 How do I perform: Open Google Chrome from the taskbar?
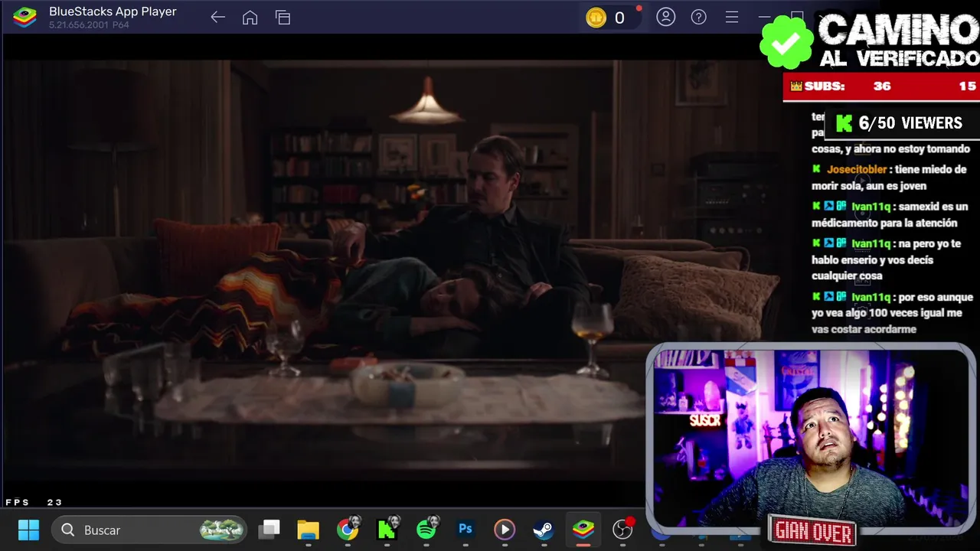coord(348,530)
